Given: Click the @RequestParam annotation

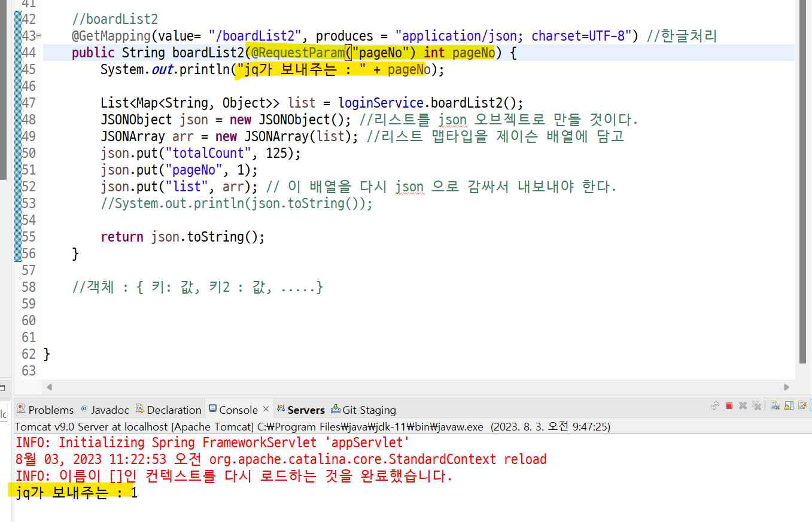Looking at the screenshot, I should coord(298,53).
